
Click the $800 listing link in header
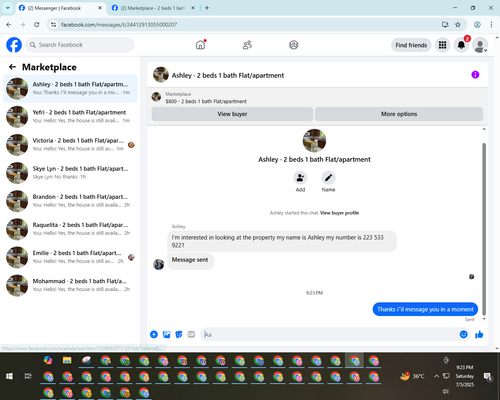pyautogui.click(x=206, y=101)
